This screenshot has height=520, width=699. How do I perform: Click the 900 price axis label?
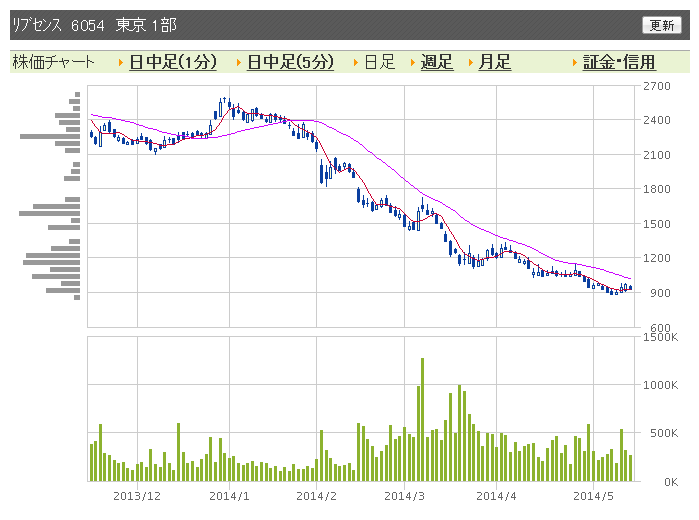point(660,293)
